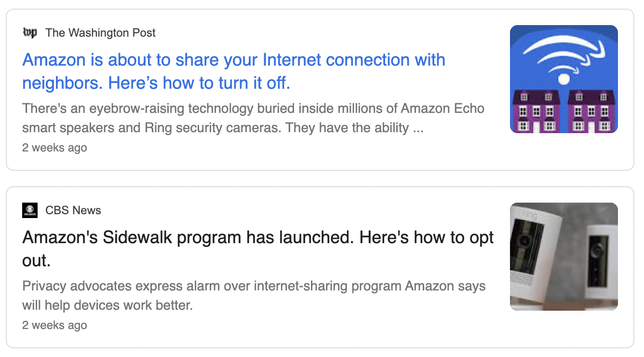Screen dimensions: 644x357
Task: Open the blue Amazon Internet-sharing headline link
Action: point(234,71)
